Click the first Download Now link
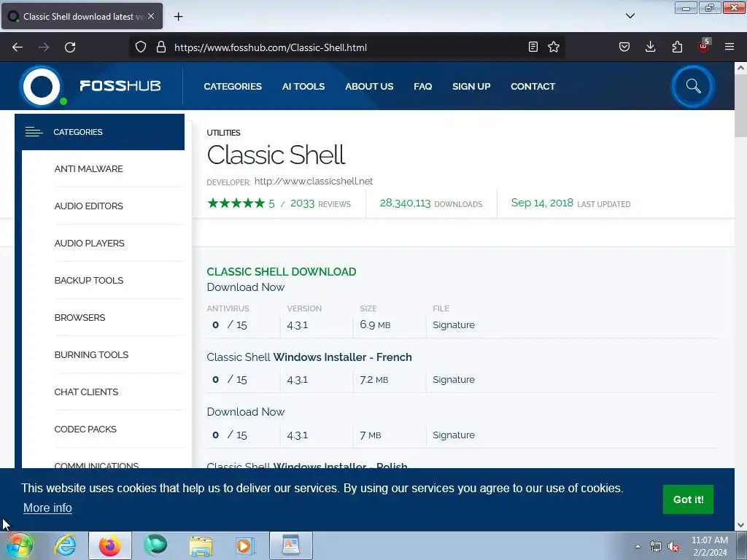 (x=245, y=287)
